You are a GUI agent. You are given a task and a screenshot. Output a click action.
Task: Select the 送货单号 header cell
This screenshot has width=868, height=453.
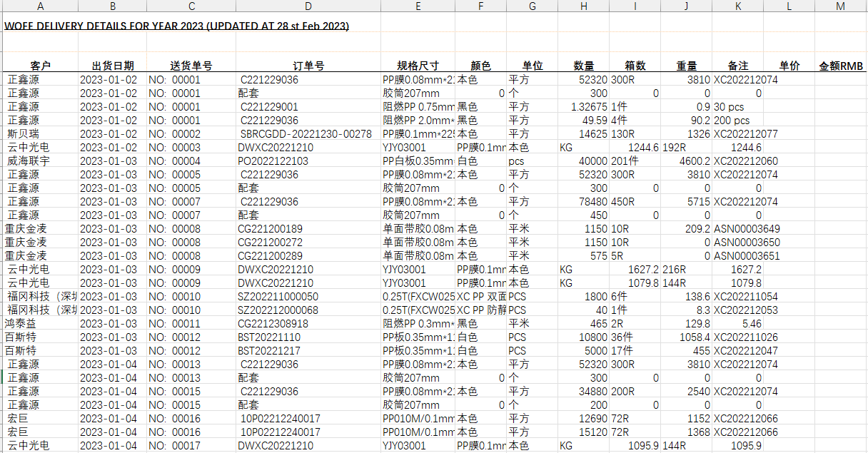coord(191,66)
